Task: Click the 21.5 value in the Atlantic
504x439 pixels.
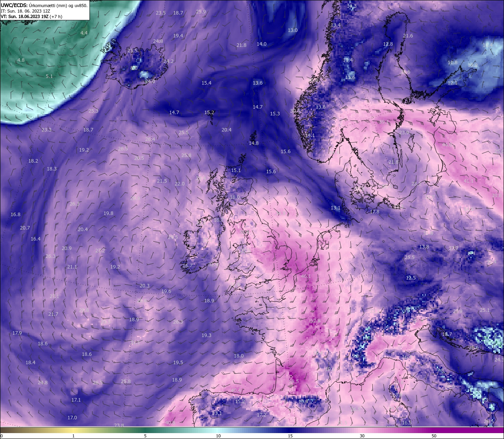Action: [x=162, y=181]
